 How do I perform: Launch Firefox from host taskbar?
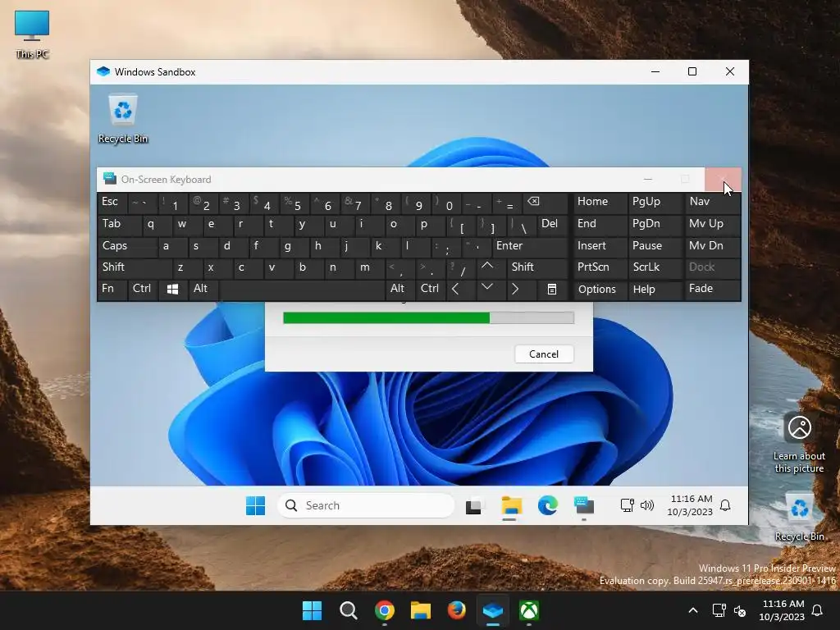(456, 610)
